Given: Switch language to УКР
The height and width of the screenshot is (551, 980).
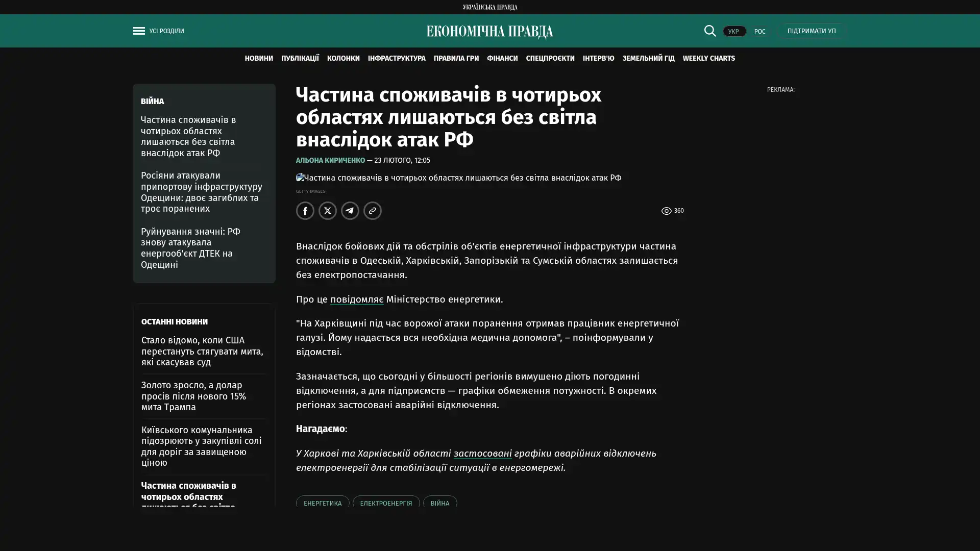Looking at the screenshot, I should (x=734, y=31).
